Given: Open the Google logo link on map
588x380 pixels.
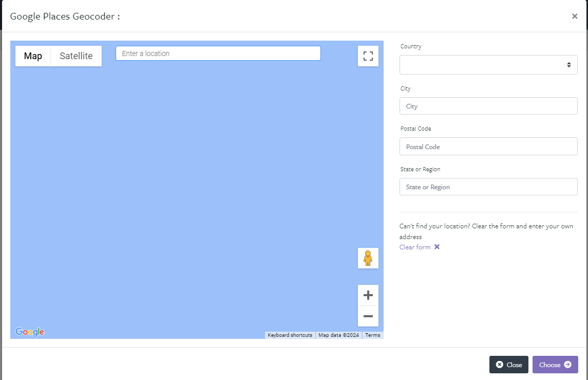Looking at the screenshot, I should point(30,332).
